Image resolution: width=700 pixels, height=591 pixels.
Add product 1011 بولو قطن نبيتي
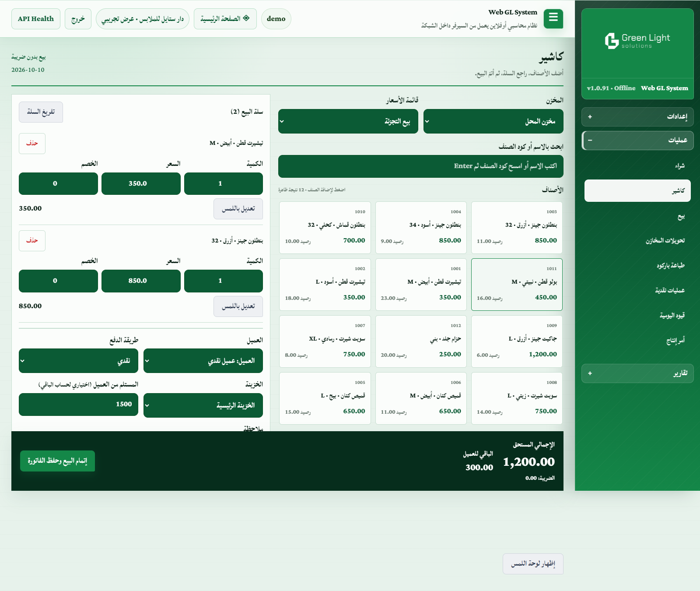[517, 285]
